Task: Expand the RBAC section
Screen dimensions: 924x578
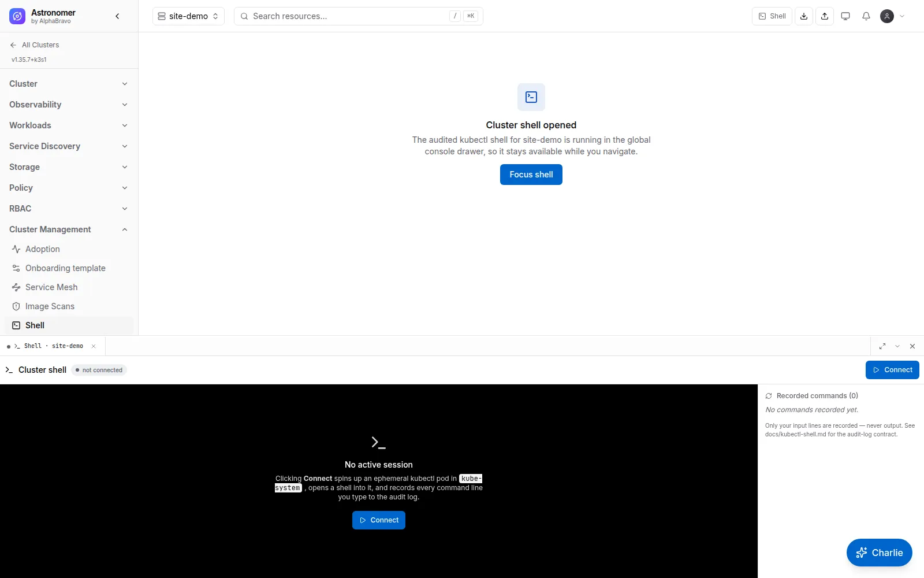Action: pyautogui.click(x=69, y=209)
